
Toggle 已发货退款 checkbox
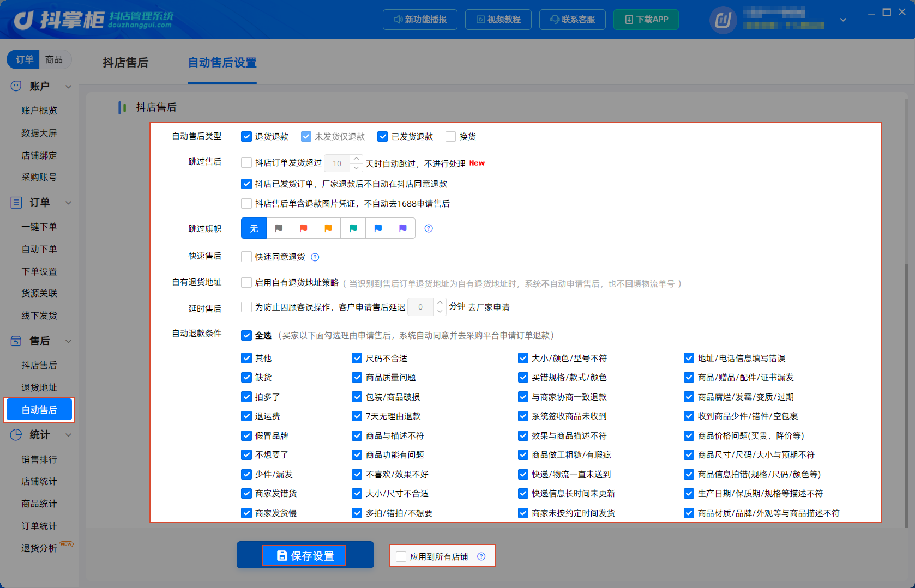pos(383,136)
